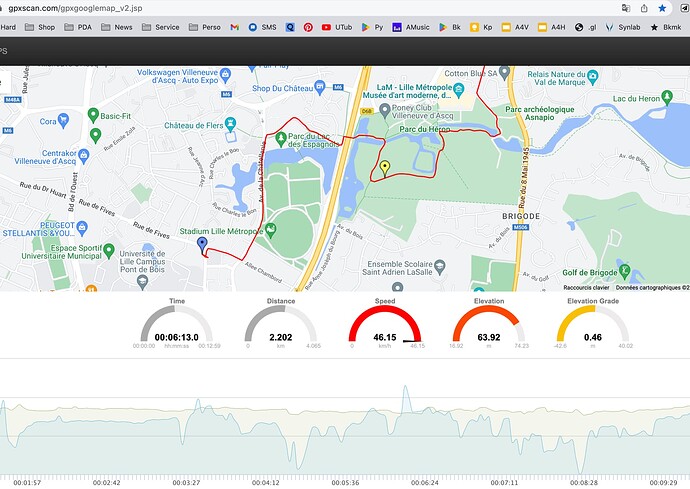Click the blue start pin marker
Image resolution: width=690 pixels, height=489 pixels.
(x=202, y=245)
